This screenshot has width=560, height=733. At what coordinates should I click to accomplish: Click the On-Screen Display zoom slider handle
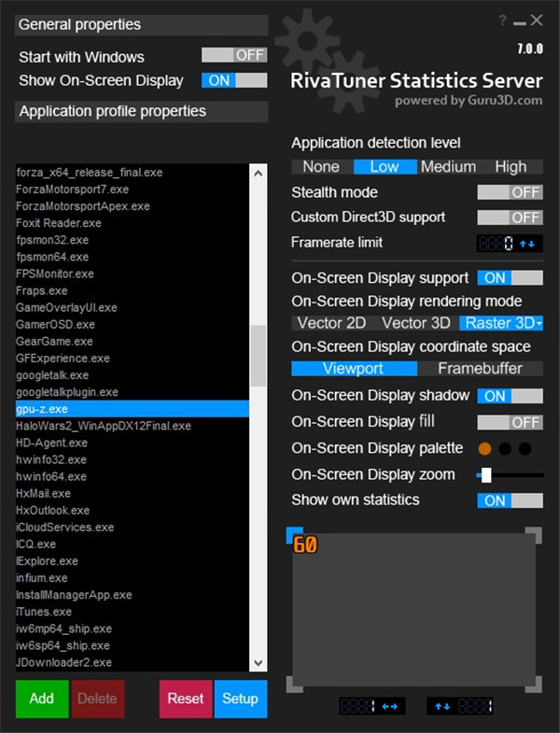[485, 474]
